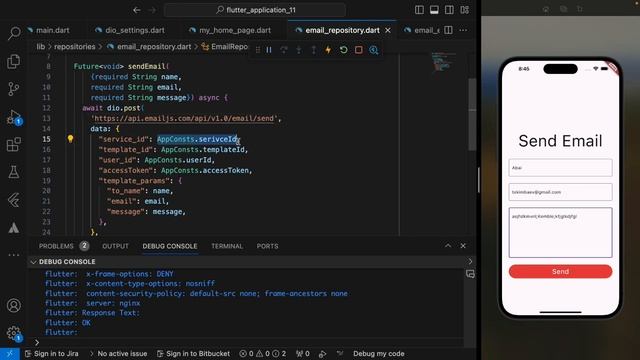Image resolution: width=640 pixels, height=360 pixels.
Task: Expand the debug console arrow at right
Action: (x=470, y=261)
